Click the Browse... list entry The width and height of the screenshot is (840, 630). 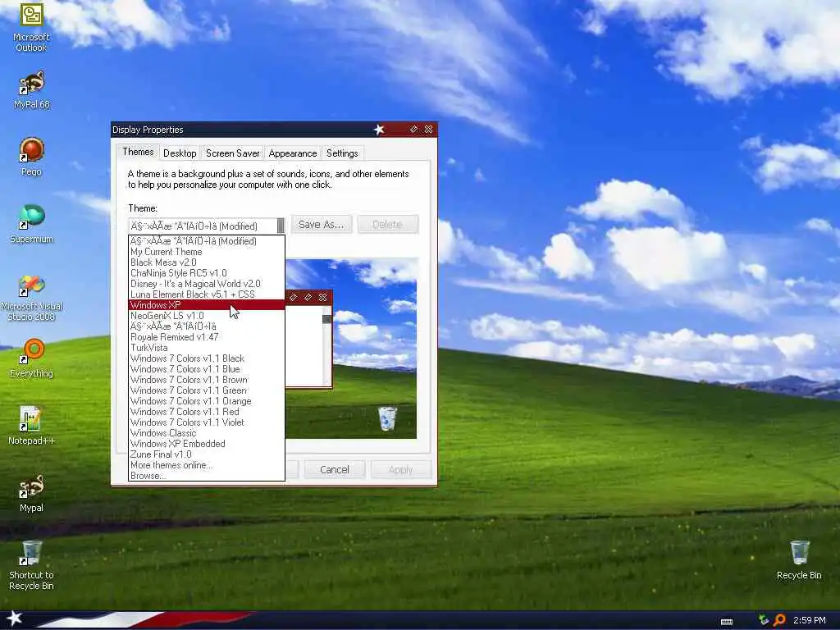207,476
